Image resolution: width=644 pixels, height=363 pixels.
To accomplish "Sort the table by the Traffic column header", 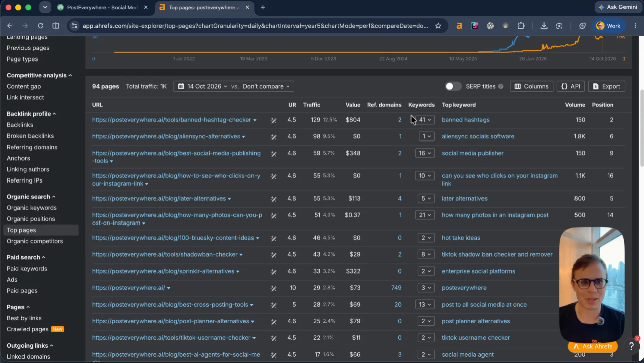I will 312,105.
